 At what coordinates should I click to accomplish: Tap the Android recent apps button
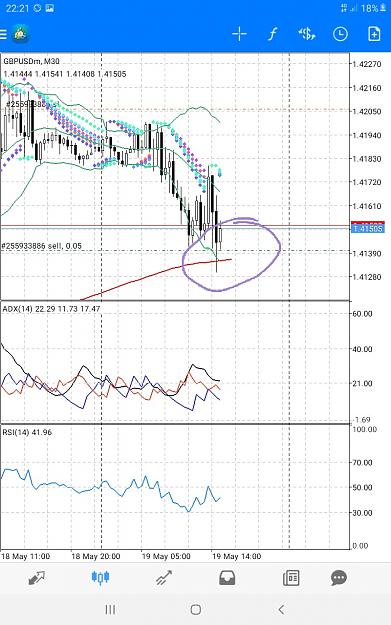tap(110, 609)
